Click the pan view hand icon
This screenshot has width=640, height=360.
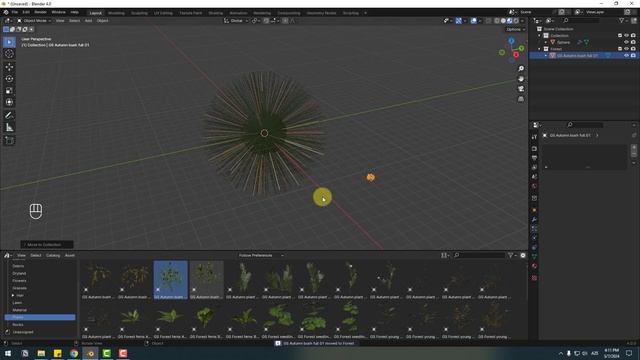coord(521,79)
